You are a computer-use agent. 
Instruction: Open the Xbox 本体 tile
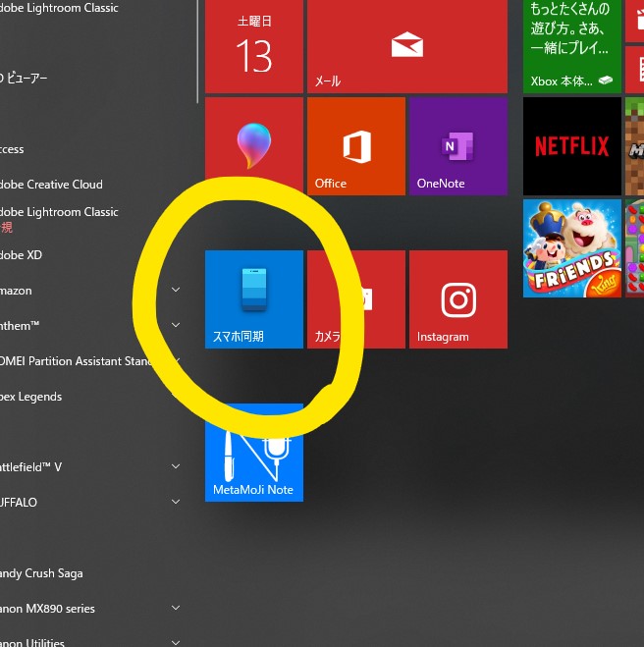pyautogui.click(x=573, y=45)
